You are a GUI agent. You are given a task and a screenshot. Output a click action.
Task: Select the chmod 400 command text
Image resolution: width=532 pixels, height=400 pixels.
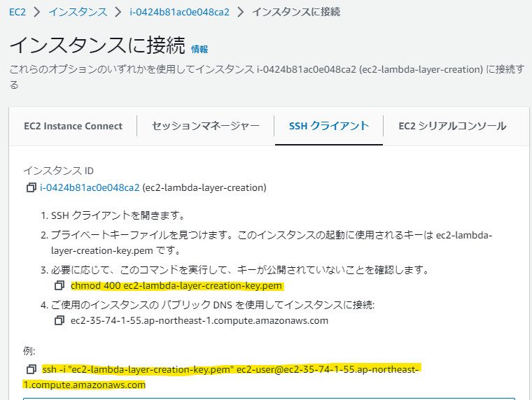point(176,286)
